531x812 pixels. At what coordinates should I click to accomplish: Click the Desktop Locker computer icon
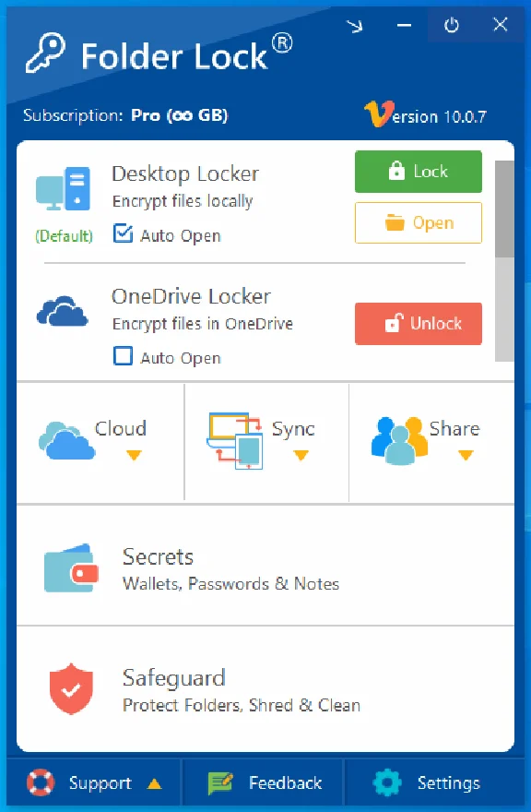pyautogui.click(x=63, y=188)
